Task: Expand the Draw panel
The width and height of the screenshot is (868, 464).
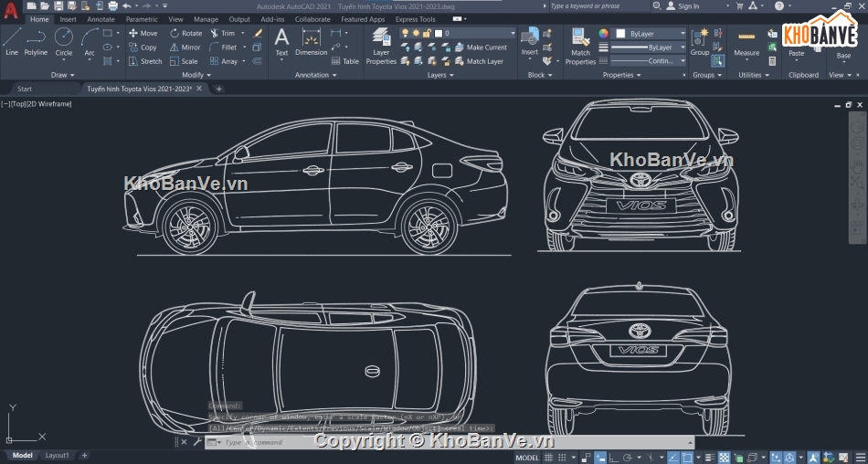Action: [x=62, y=75]
